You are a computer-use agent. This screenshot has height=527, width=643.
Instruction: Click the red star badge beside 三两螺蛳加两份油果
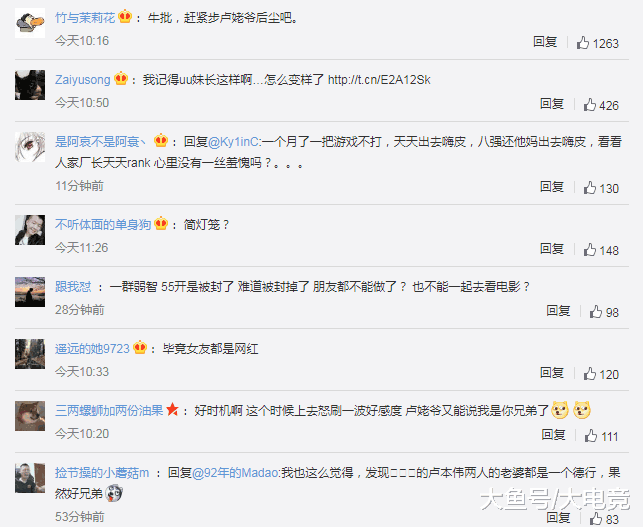173,409
